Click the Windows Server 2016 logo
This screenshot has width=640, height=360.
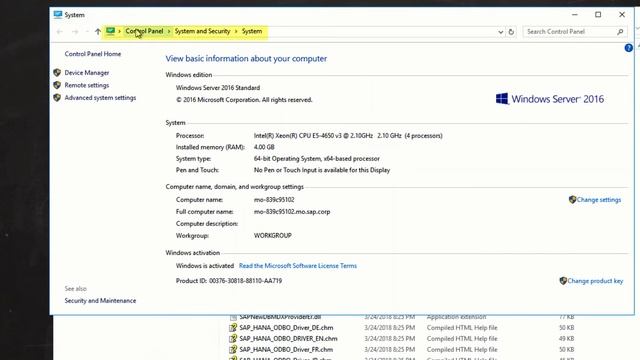pos(550,99)
